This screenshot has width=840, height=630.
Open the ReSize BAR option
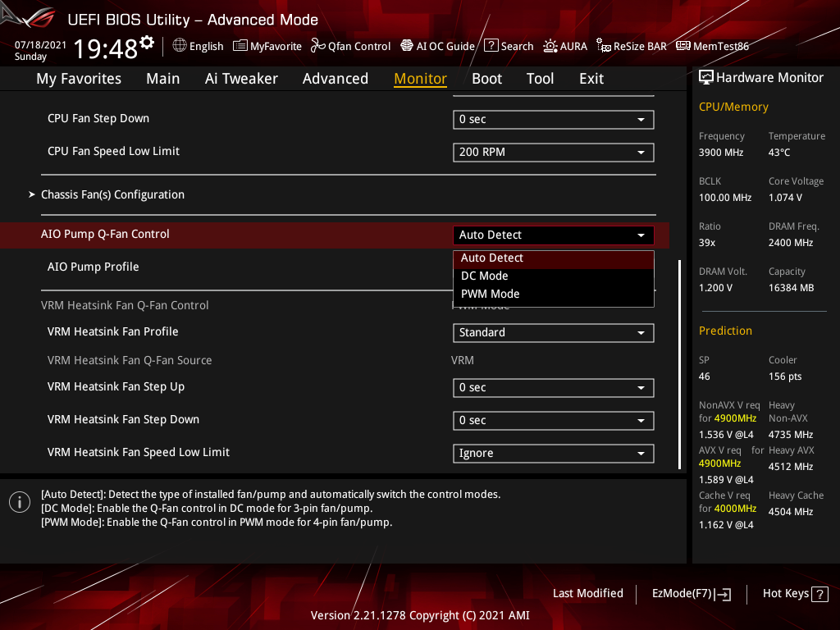coord(631,46)
